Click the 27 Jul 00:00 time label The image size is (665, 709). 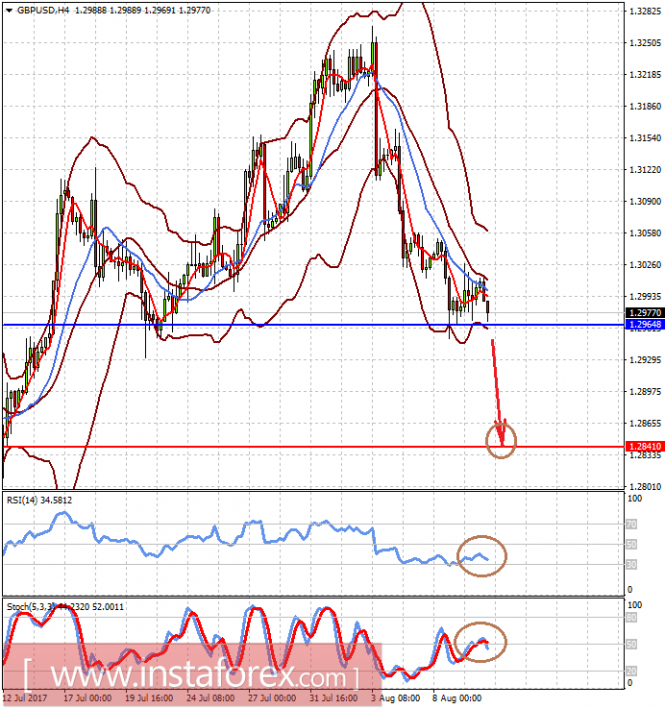click(x=274, y=696)
